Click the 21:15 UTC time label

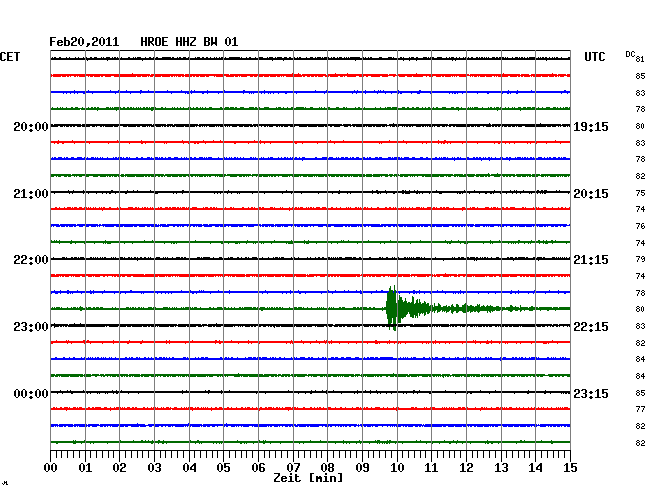tap(591, 260)
